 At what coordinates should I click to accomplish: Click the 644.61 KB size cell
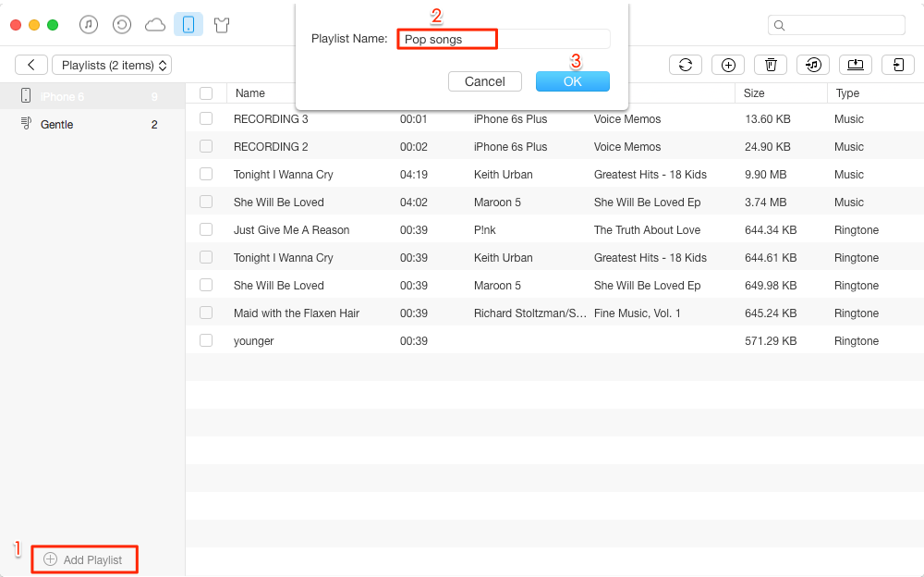tap(771, 258)
